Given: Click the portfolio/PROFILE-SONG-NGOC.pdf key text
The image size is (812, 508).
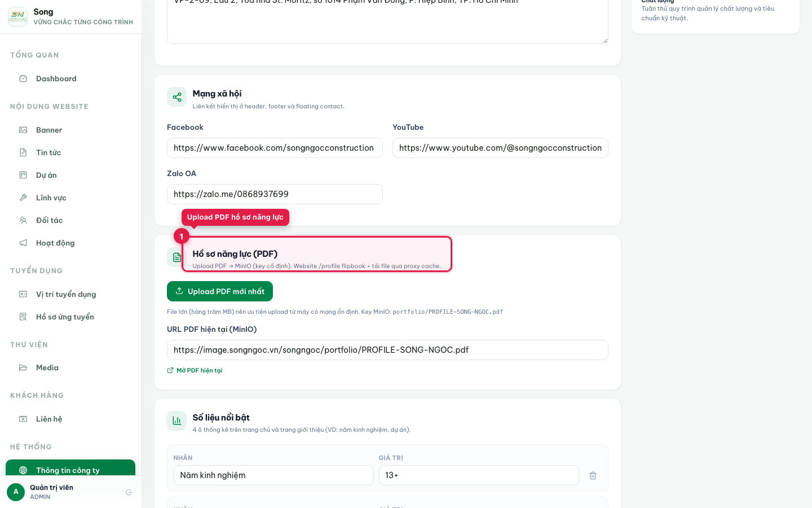Looking at the screenshot, I should pos(448,312).
